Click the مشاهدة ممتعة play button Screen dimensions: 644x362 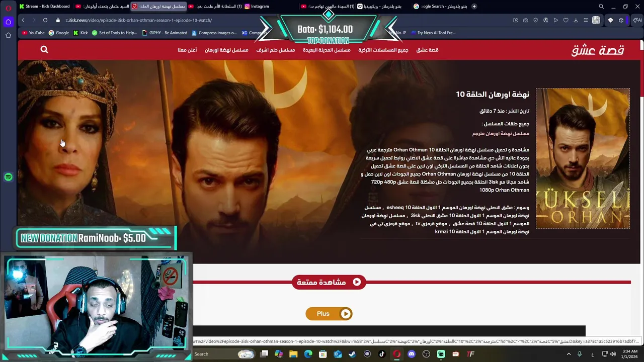329,282
